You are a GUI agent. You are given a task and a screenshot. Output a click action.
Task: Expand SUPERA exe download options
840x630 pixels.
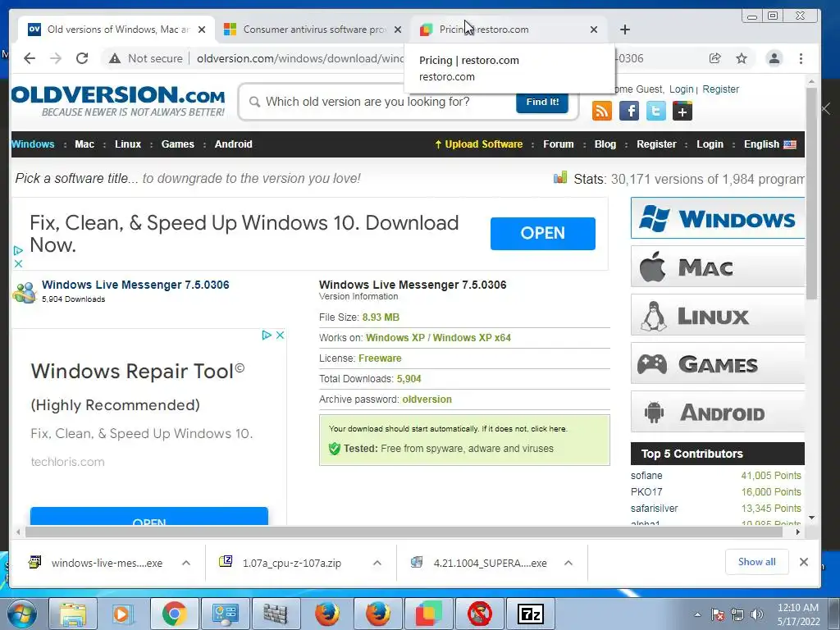click(x=568, y=563)
